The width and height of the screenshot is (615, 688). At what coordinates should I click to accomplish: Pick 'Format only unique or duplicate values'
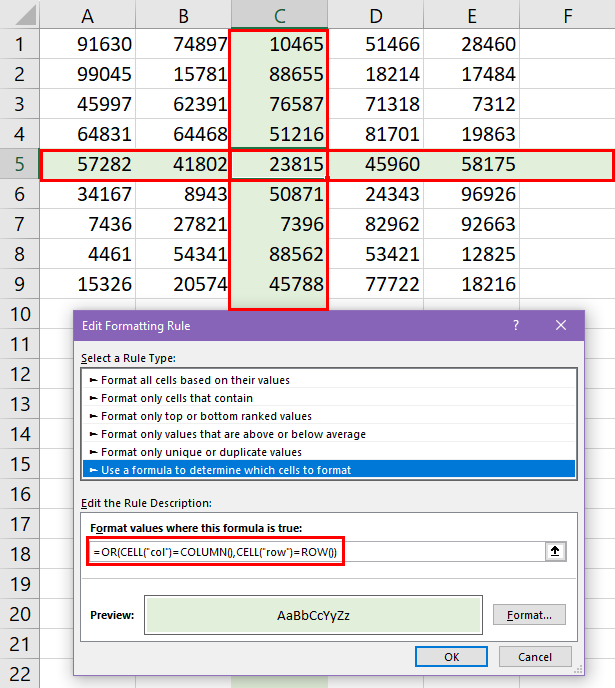329,452
